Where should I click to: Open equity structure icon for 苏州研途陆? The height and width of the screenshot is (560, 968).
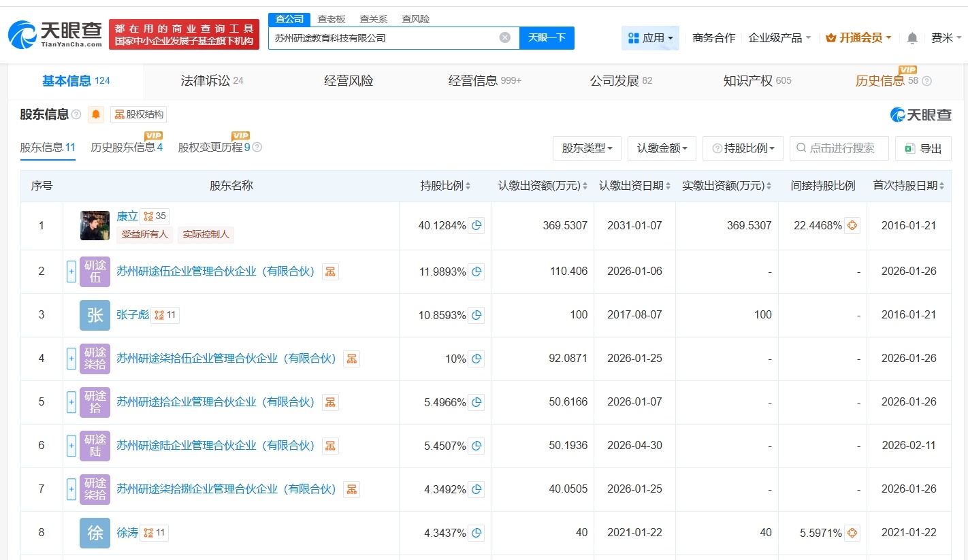(330, 446)
